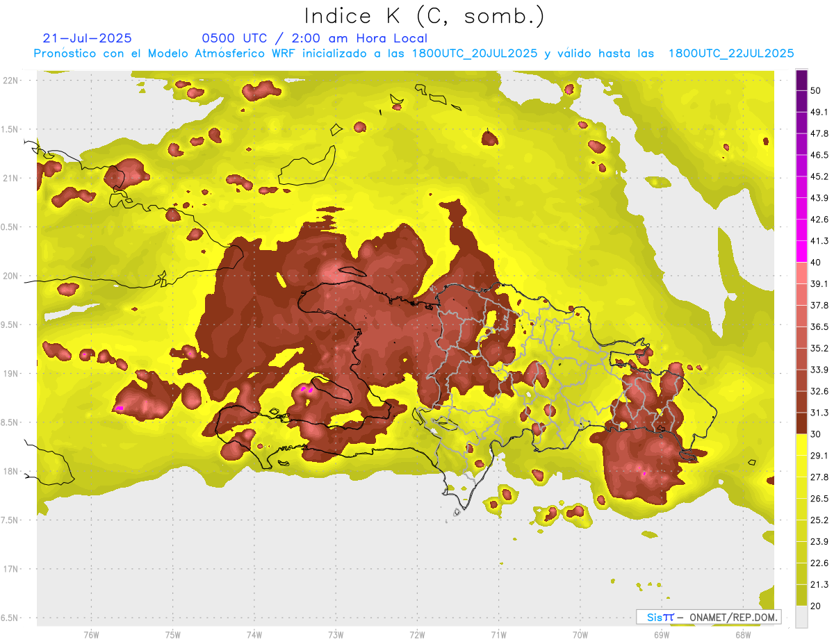The height and width of the screenshot is (644, 834).
Task: Click the colorbar value '31.3'
Action: coord(819,413)
